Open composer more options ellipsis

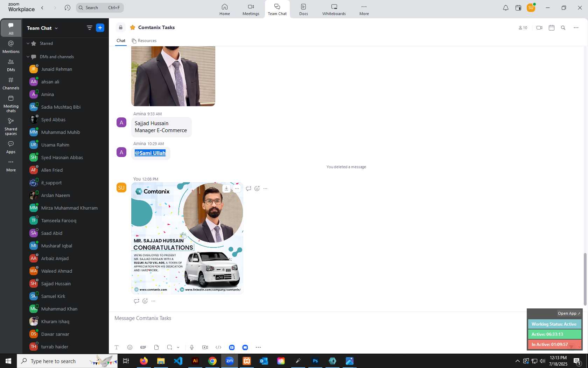pyautogui.click(x=258, y=347)
